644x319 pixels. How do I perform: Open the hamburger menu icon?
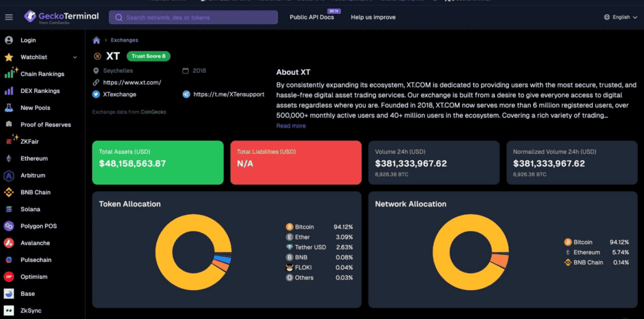tap(9, 17)
